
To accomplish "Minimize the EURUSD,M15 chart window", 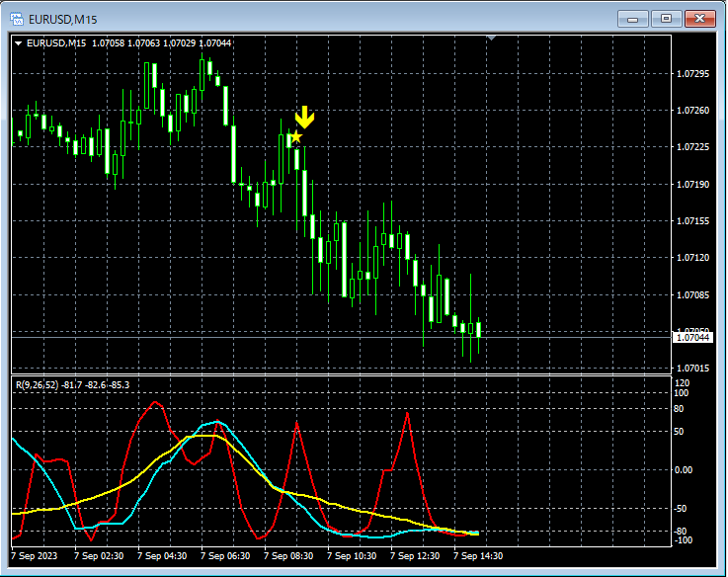I will pos(632,19).
